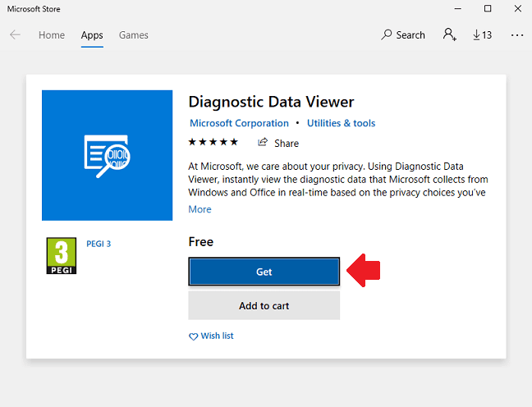Open Utilities & tools category link
The image size is (532, 407).
(341, 123)
